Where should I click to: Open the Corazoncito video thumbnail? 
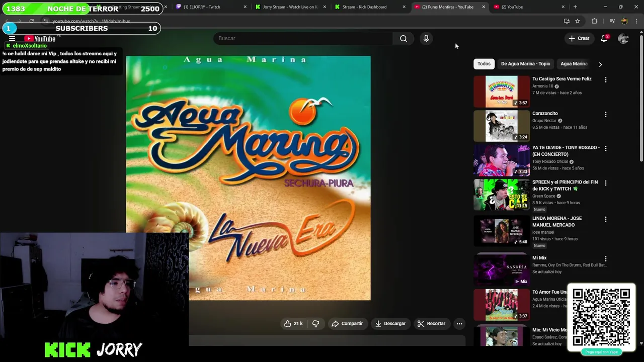pos(502,126)
